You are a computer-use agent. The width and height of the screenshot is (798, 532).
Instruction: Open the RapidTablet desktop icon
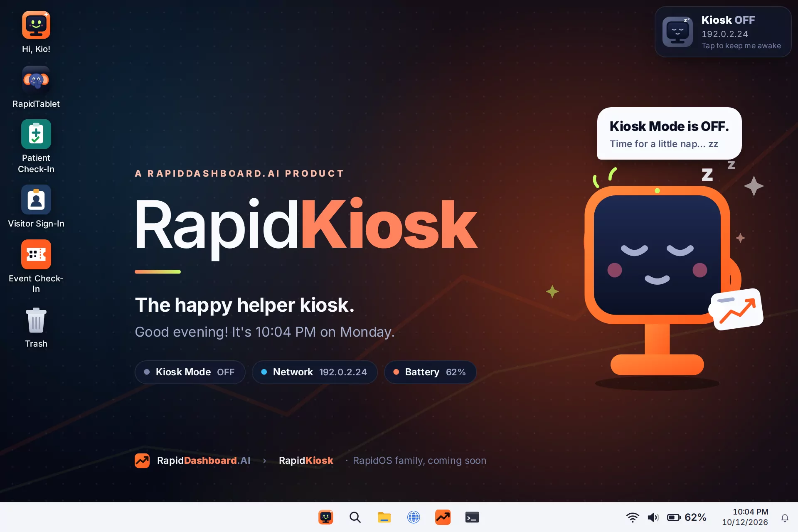pos(36,87)
